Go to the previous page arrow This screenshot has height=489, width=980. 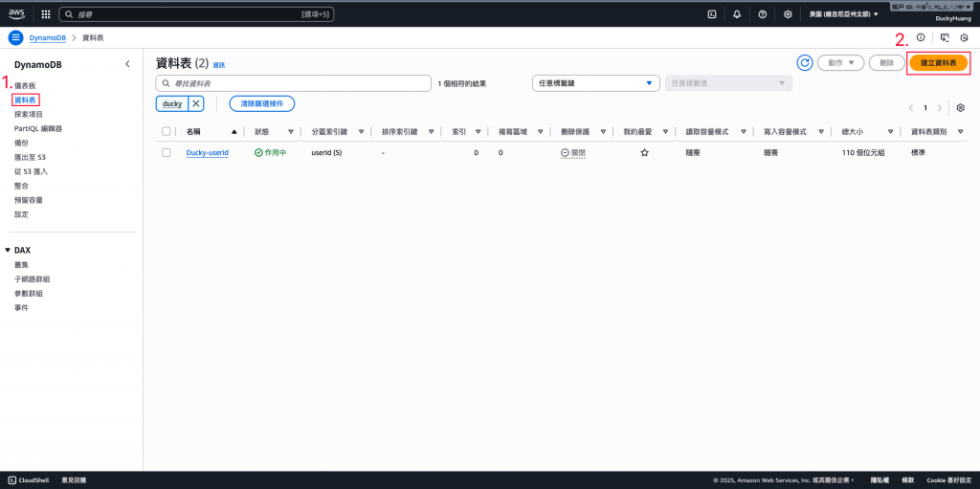click(911, 107)
